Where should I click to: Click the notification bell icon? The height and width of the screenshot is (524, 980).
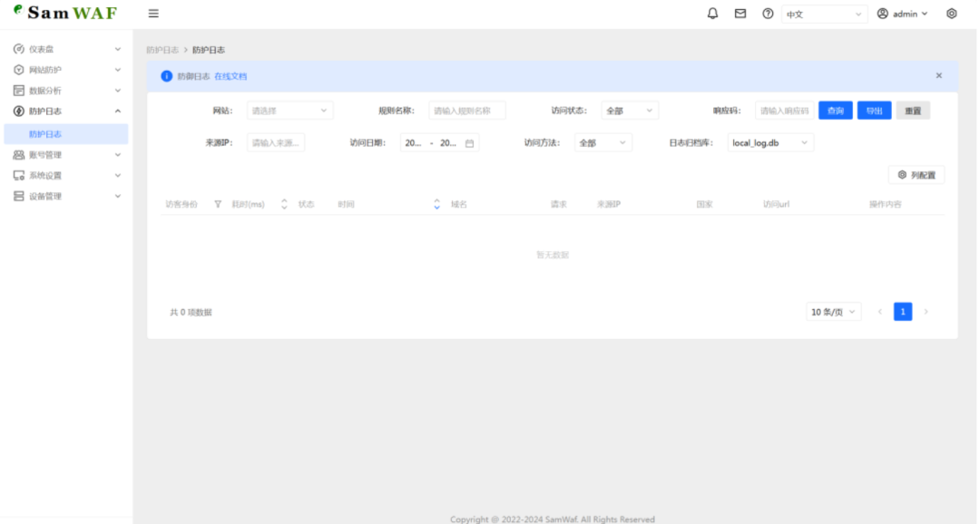712,14
